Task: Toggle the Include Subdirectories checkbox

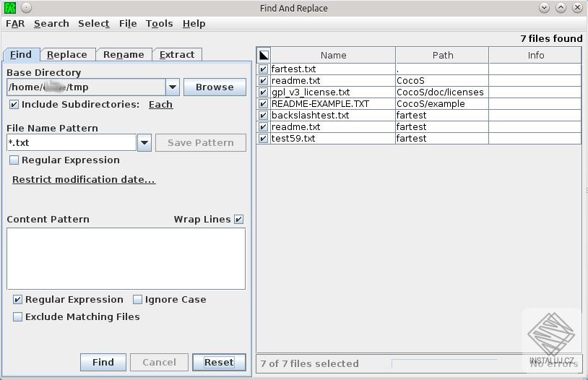Action: click(14, 105)
